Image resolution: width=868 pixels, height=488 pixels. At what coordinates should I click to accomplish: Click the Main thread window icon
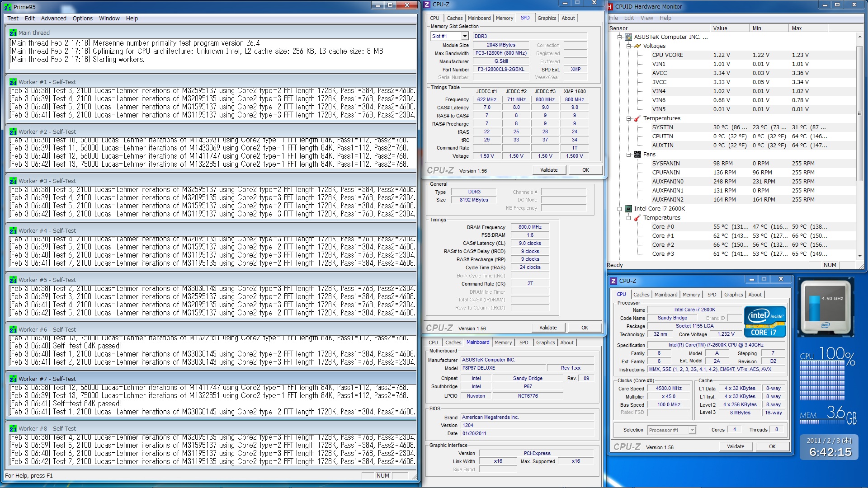point(13,33)
